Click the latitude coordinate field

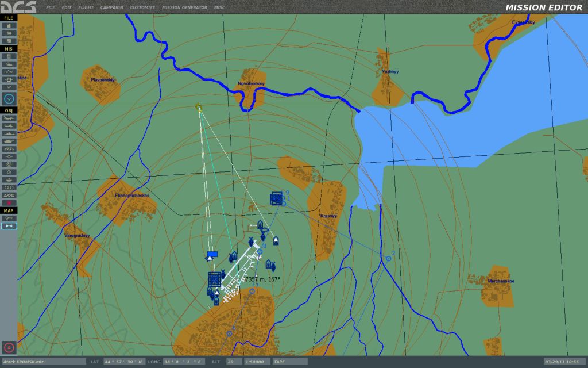pos(124,362)
